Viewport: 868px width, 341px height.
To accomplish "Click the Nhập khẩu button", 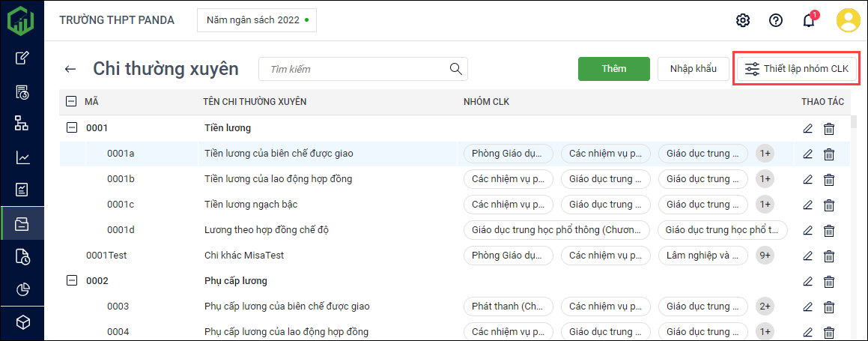I will click(x=693, y=69).
